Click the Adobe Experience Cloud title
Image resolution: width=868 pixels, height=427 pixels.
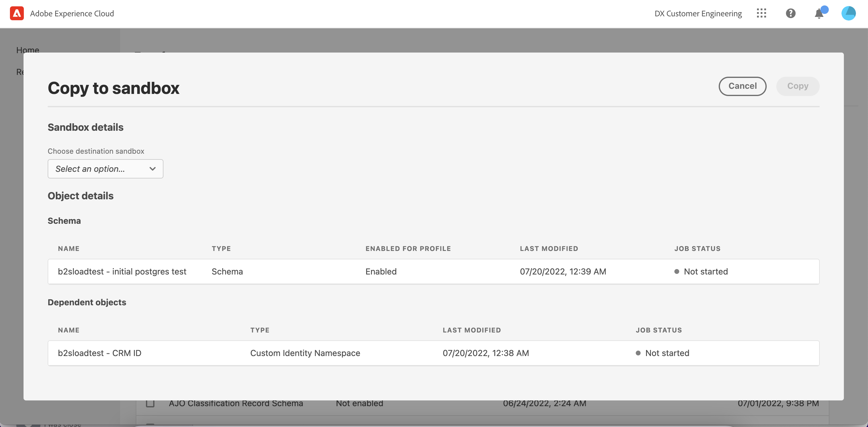click(x=72, y=14)
